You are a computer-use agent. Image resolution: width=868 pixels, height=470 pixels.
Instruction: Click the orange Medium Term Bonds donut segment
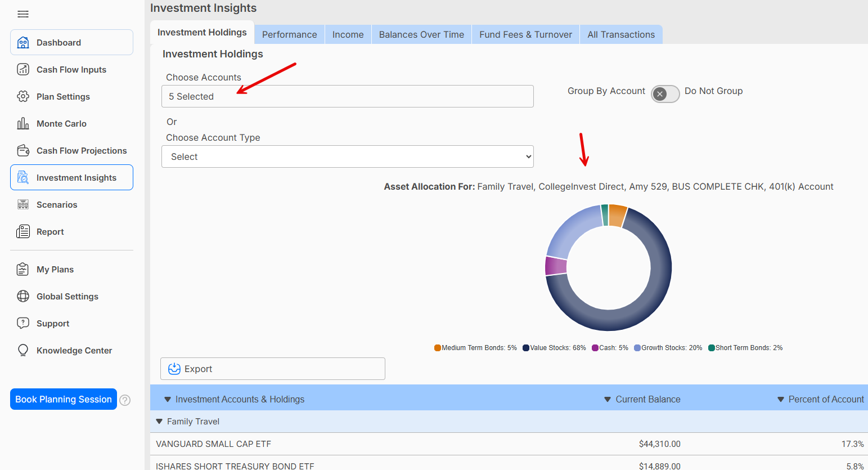[x=618, y=216]
